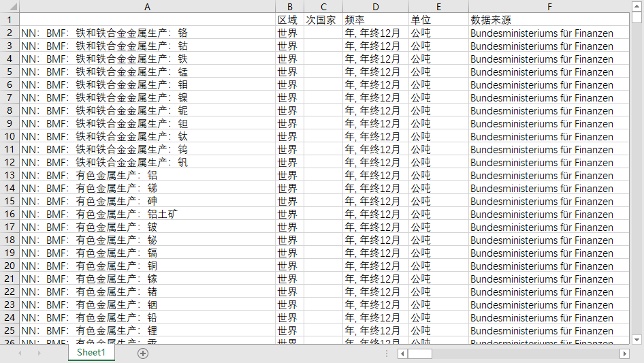
Task: Select 公吨 cell in row 9
Action: click(x=438, y=123)
